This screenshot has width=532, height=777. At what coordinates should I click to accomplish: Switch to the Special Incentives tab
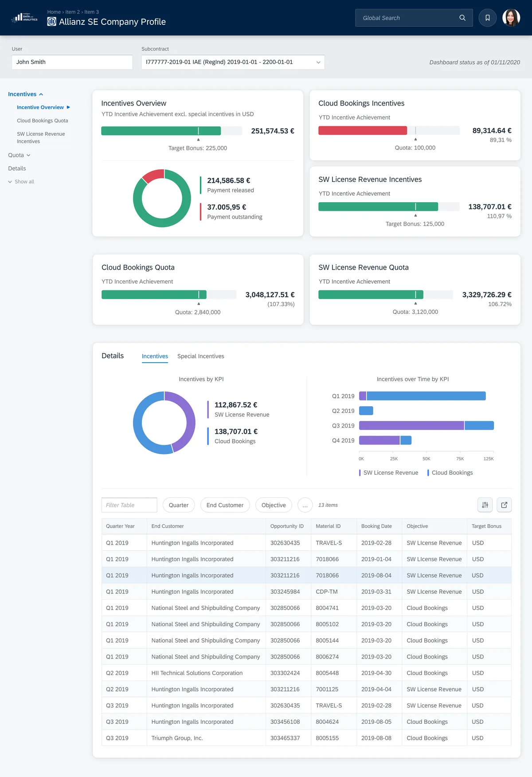[x=201, y=356]
